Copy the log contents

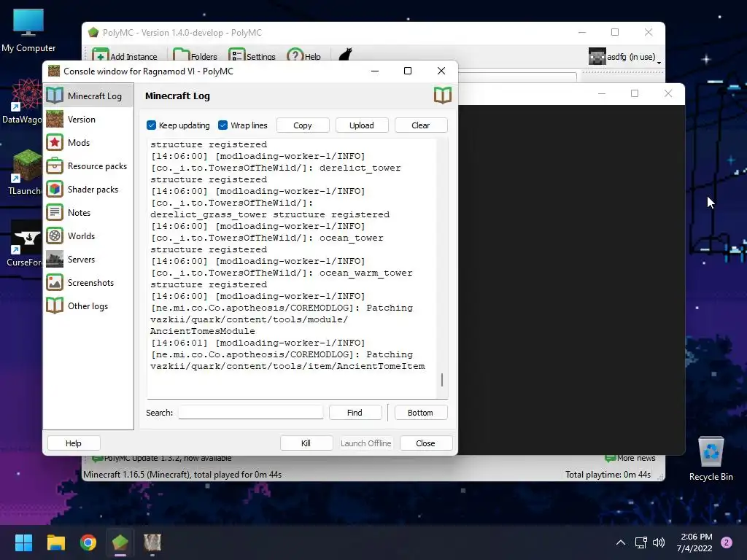click(303, 125)
